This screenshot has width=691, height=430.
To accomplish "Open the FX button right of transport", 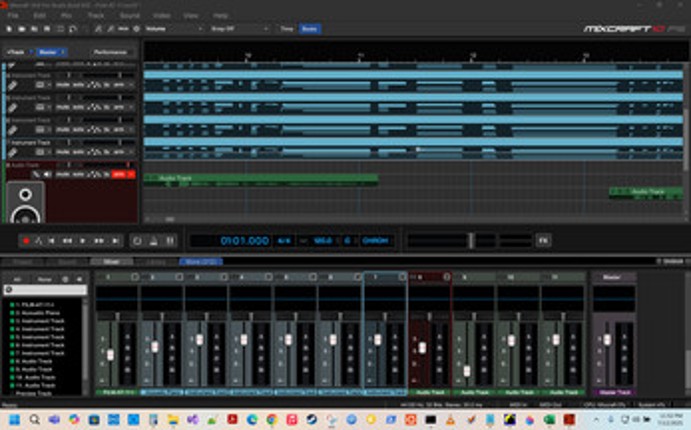I will click(x=543, y=240).
